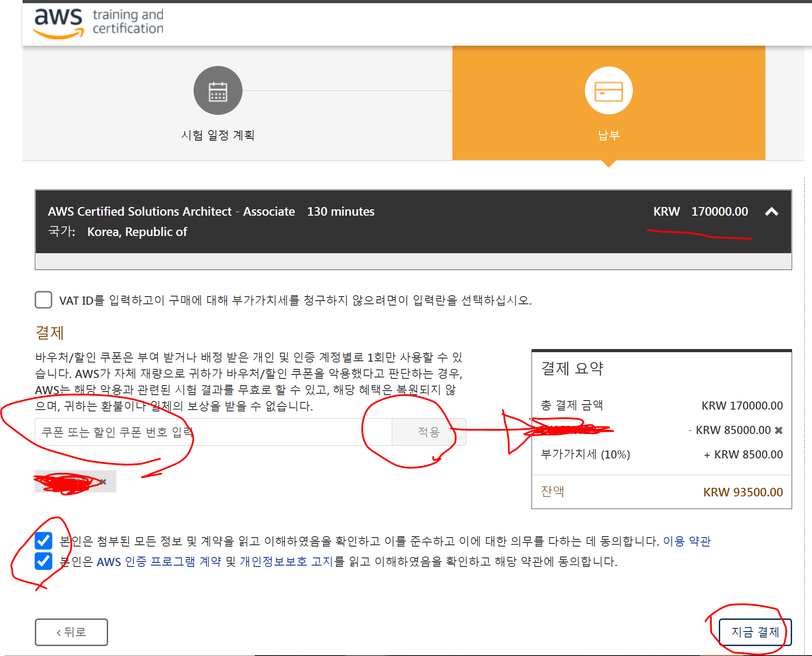Click the 부가가치세 (10%) row label
Screen dimensions: 812x656
click(x=585, y=454)
